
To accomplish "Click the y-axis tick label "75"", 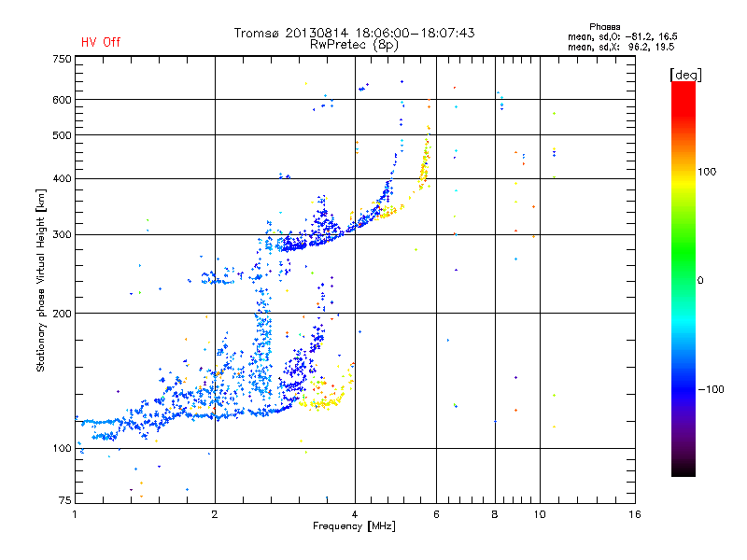I will (x=65, y=500).
